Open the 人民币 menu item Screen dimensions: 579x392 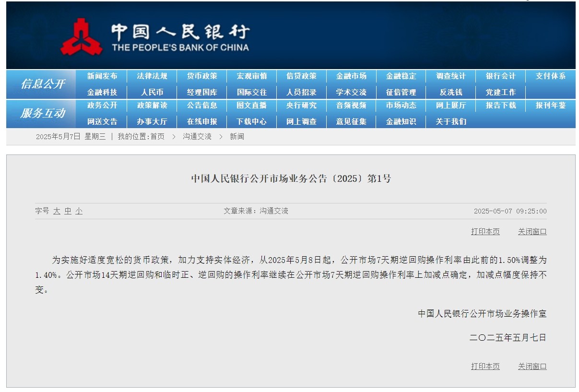(x=152, y=92)
